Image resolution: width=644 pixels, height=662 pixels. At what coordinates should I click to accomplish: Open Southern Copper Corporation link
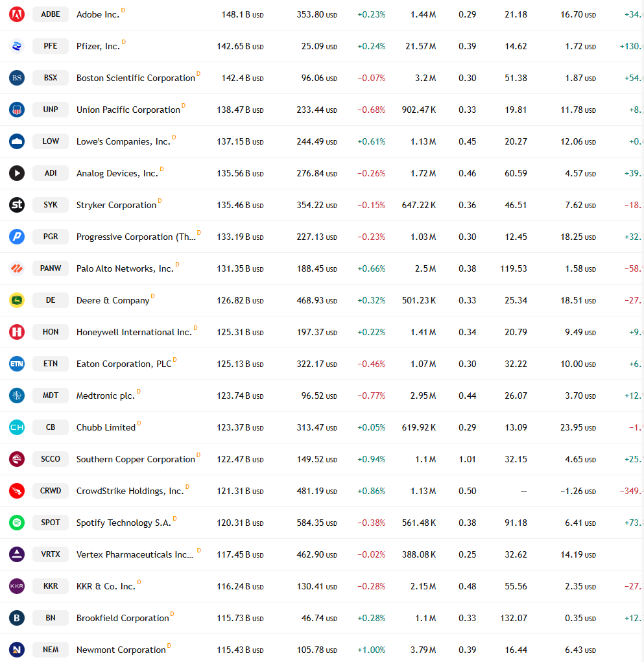coord(136,459)
